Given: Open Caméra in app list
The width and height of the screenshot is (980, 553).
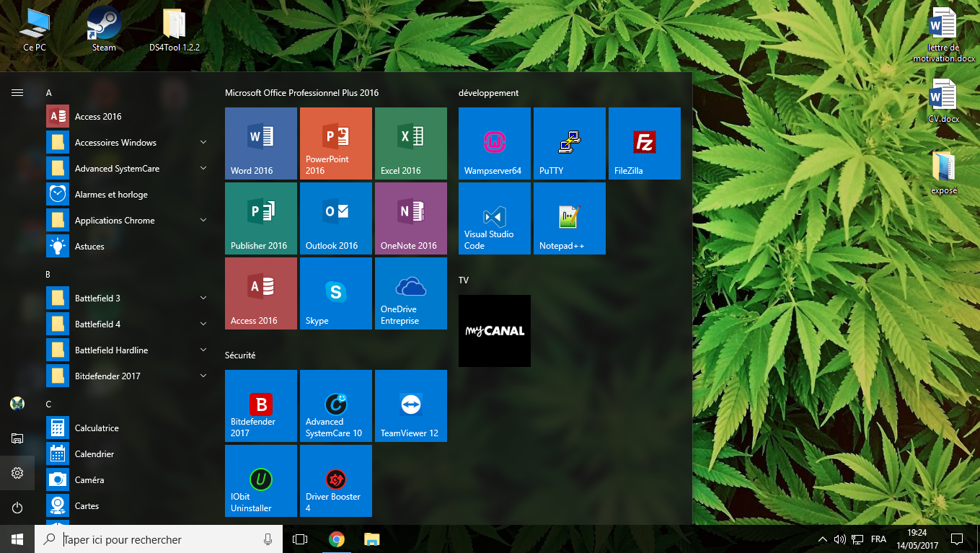Looking at the screenshot, I should pos(127,479).
